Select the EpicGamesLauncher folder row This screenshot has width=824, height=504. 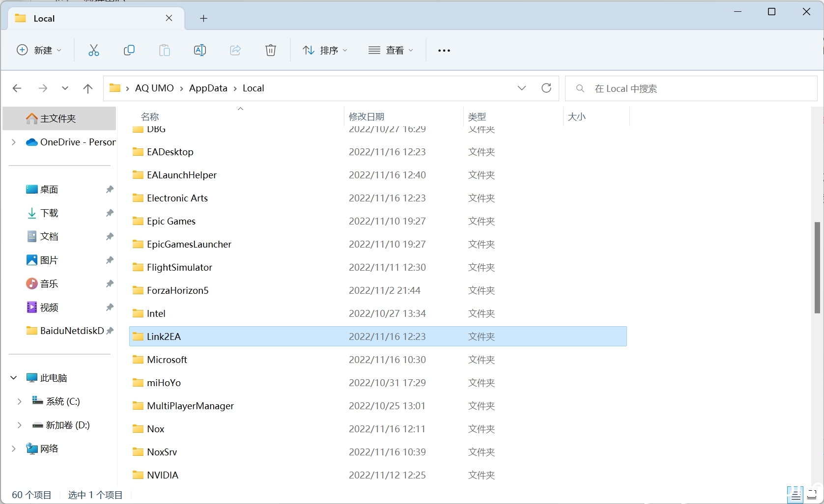(x=378, y=244)
